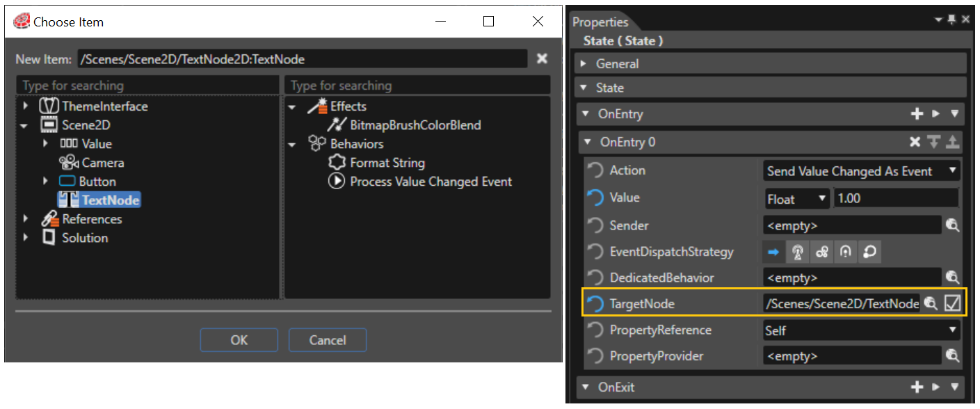The image size is (980, 409).
Task: Collapse the OnEntry section
Action: click(x=586, y=114)
